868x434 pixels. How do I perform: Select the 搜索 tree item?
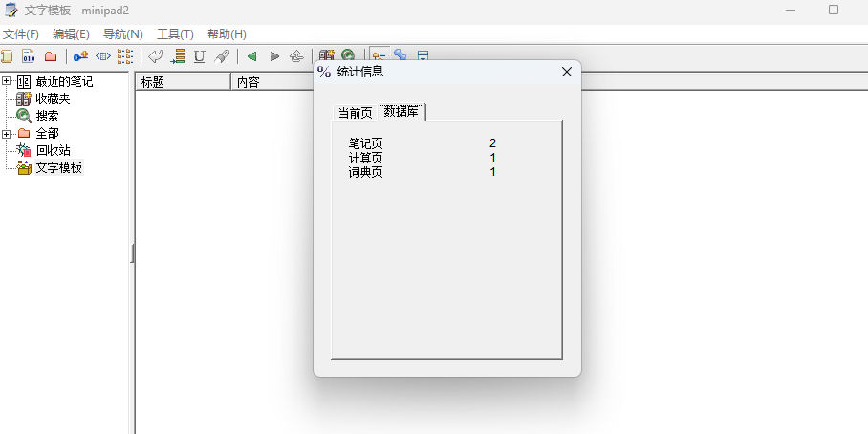[x=47, y=116]
